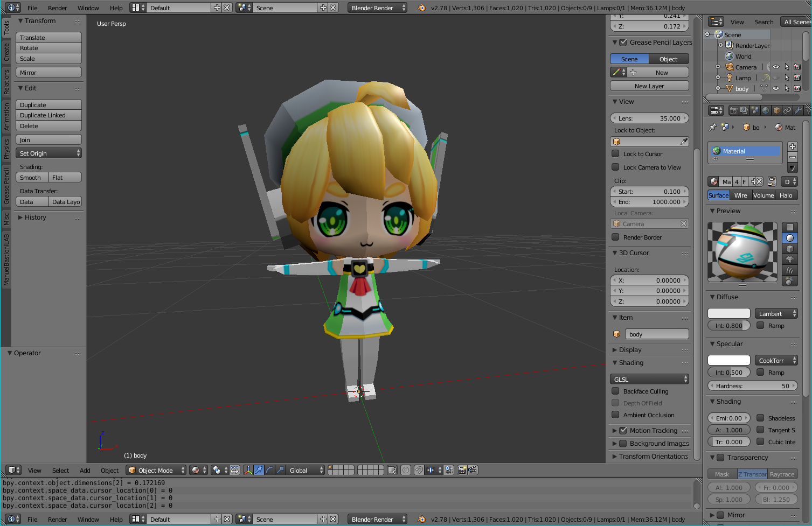Open modifiers wrench properties tab
Viewport: 812px width, 526px height.
pyautogui.click(x=798, y=110)
